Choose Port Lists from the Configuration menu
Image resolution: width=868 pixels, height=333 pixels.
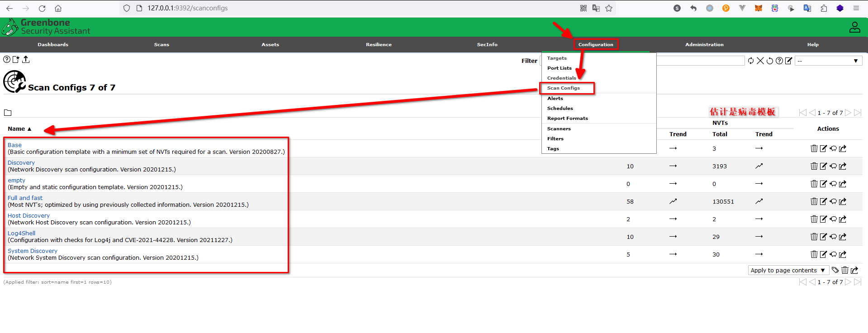(x=559, y=68)
